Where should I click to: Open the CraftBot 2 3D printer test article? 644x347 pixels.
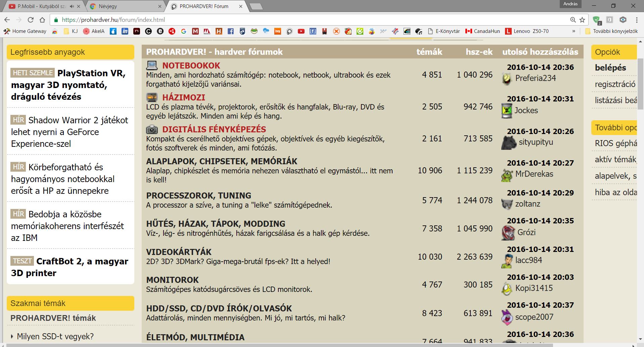click(70, 267)
